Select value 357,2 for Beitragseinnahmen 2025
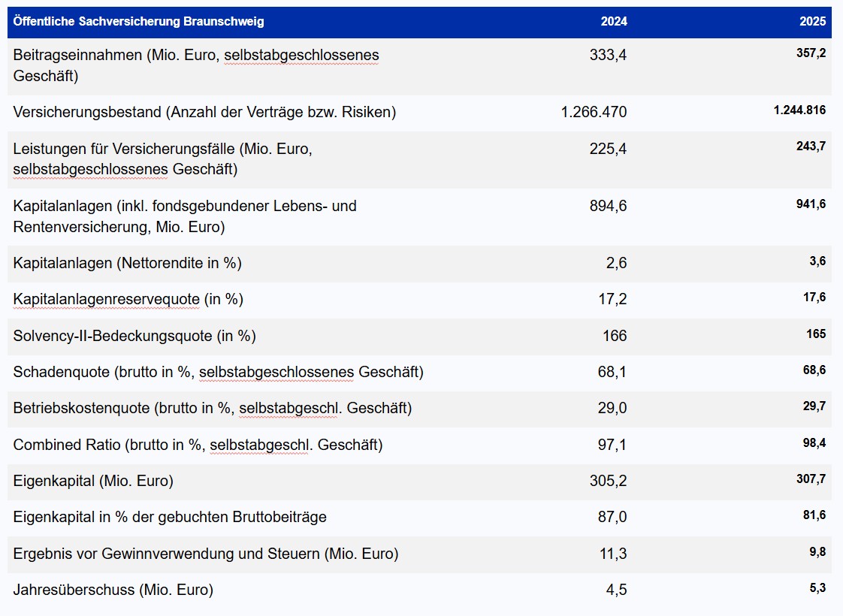843x616 pixels. pyautogui.click(x=811, y=53)
